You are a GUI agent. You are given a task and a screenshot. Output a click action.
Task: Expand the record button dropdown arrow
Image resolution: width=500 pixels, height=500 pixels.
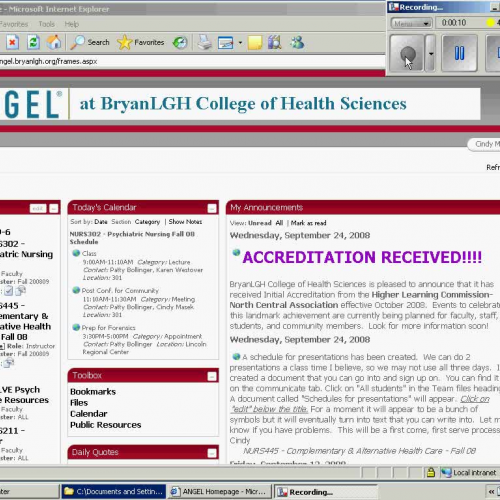[x=431, y=53]
